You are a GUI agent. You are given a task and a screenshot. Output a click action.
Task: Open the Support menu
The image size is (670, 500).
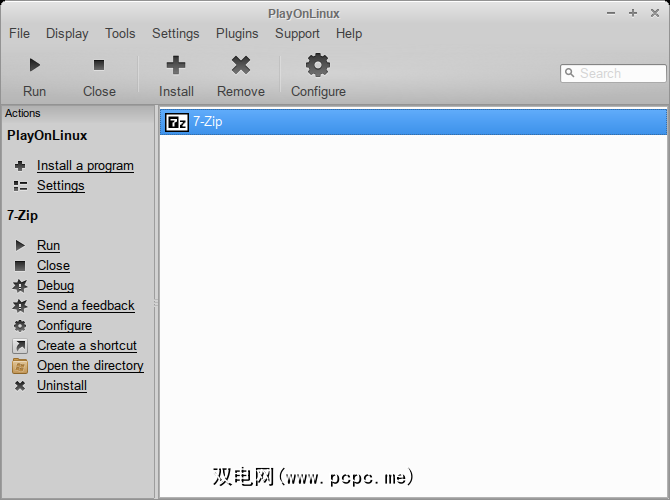[297, 33]
